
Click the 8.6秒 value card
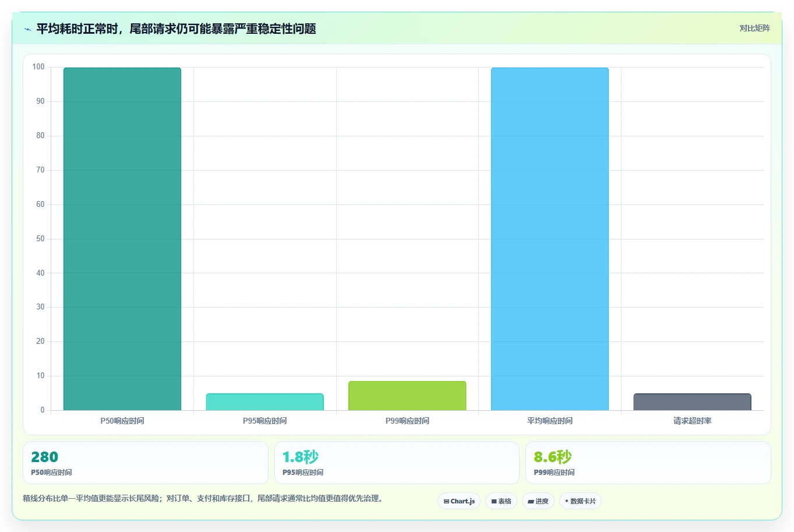(648, 463)
